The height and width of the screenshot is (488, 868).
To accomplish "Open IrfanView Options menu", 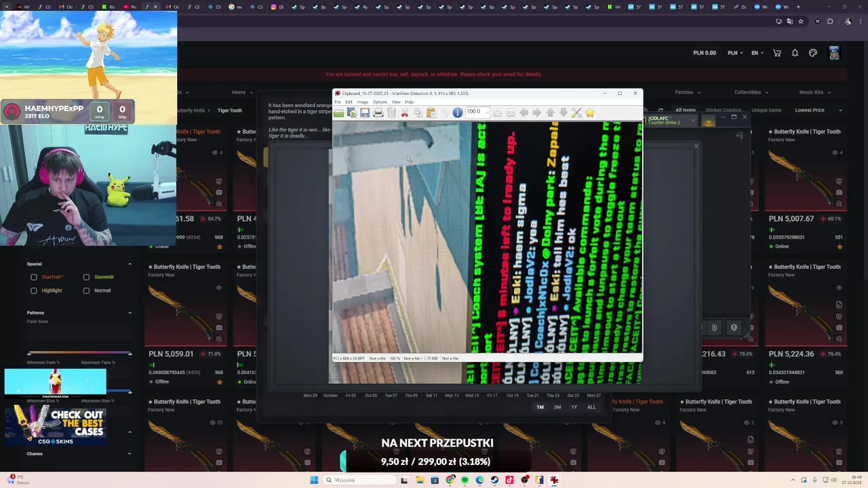I will [380, 102].
